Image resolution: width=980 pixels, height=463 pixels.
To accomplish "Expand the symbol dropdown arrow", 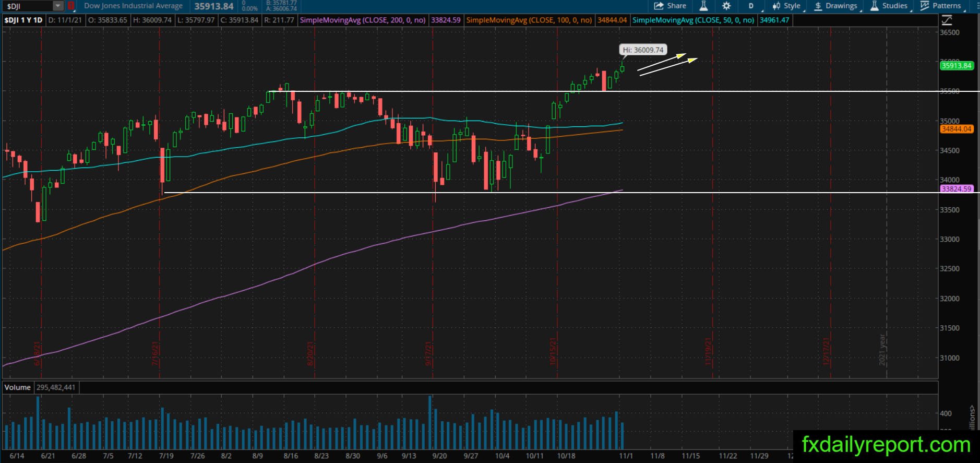I will click(x=58, y=6).
